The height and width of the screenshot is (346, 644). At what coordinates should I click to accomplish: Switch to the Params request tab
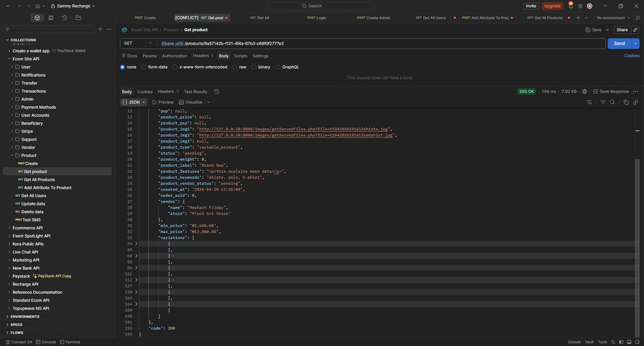pyautogui.click(x=149, y=56)
